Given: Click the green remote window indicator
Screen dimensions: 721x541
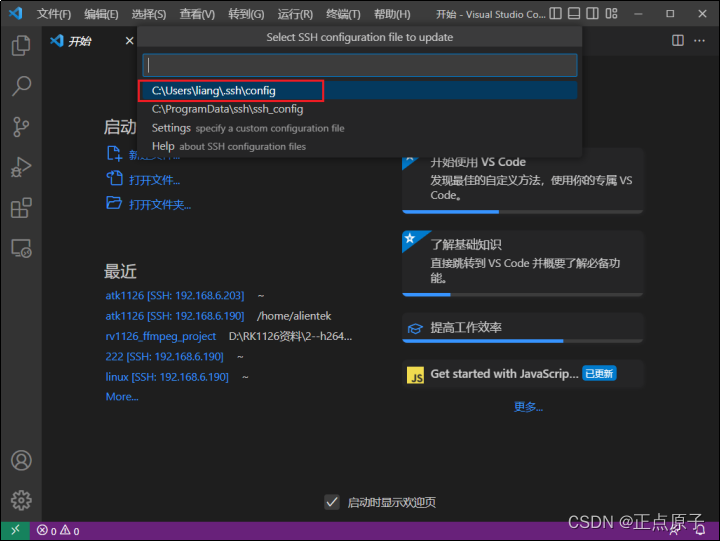Looking at the screenshot, I should 15,531.
